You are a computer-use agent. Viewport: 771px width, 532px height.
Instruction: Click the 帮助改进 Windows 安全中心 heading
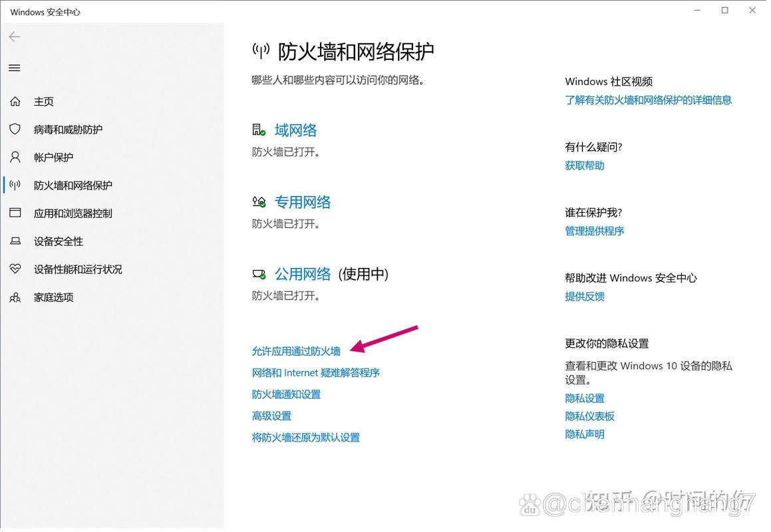tap(631, 278)
